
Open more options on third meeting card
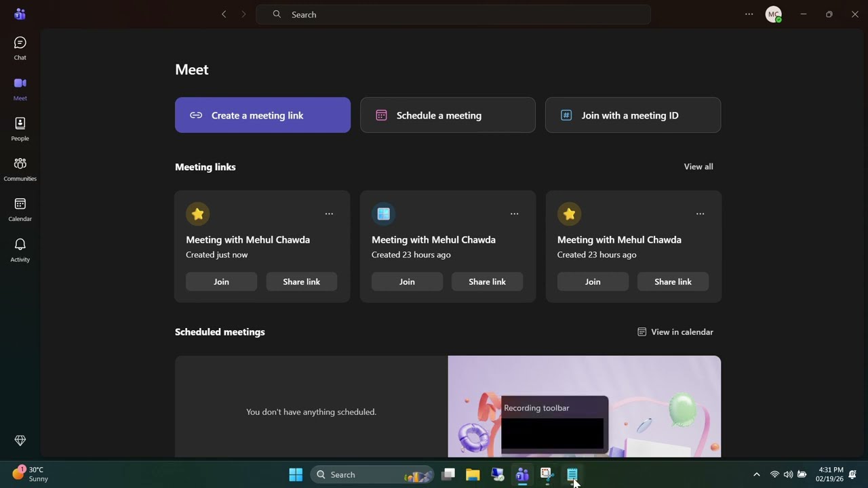point(700,213)
